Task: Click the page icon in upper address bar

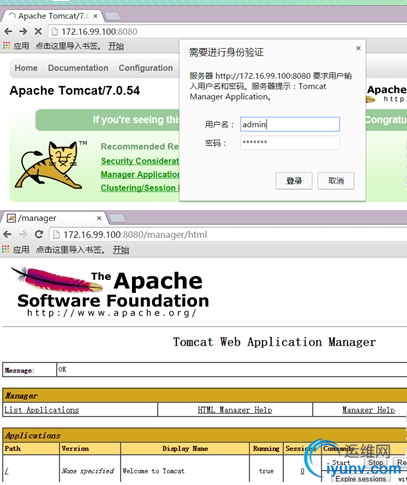Action: click(x=54, y=32)
